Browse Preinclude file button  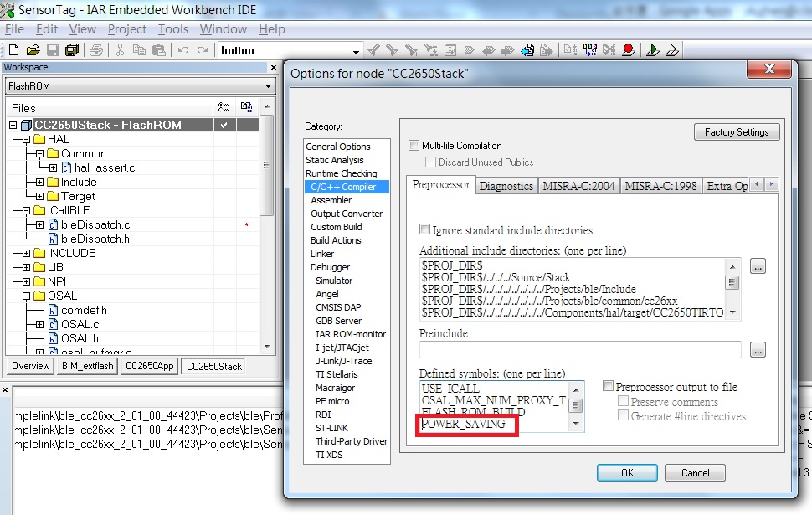(758, 350)
